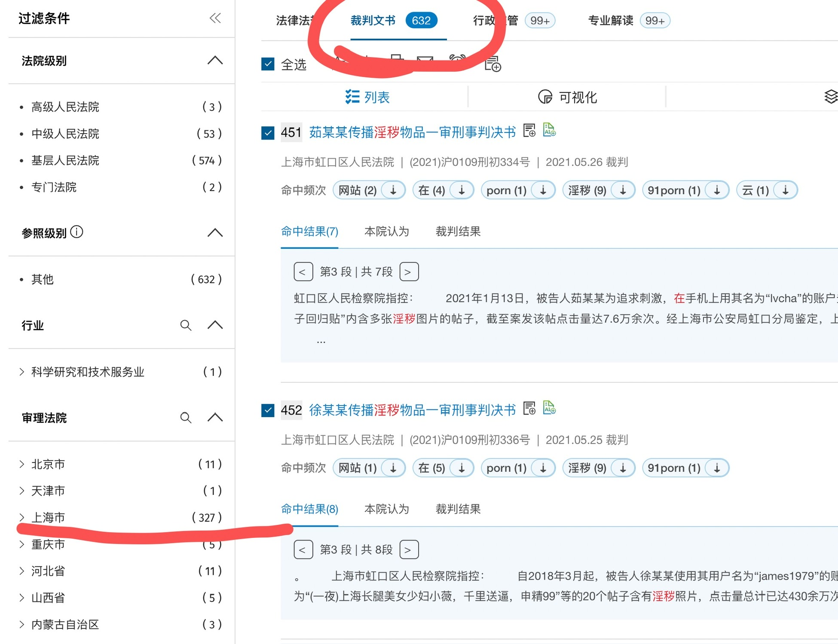Open 茹某某传播淫秽物品一审刑事判决书 title link
Screen dimensions: 838x644
(412, 132)
